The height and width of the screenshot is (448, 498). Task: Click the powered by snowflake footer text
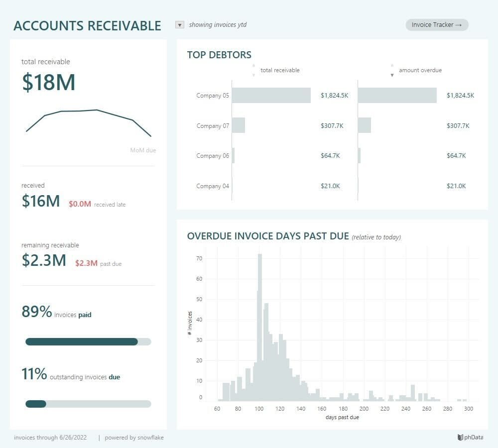click(x=134, y=437)
